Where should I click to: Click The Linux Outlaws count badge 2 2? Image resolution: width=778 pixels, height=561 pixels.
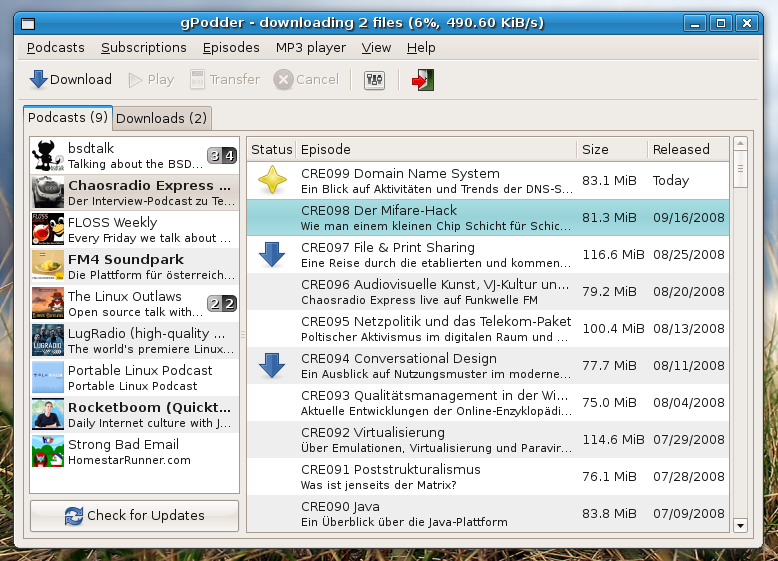[x=222, y=304]
